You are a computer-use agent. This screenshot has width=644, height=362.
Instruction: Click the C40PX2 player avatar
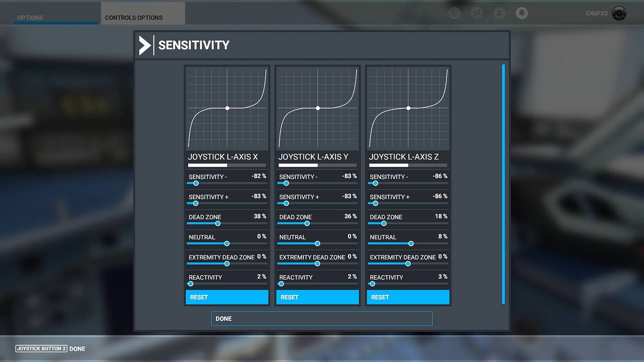pyautogui.click(x=618, y=13)
